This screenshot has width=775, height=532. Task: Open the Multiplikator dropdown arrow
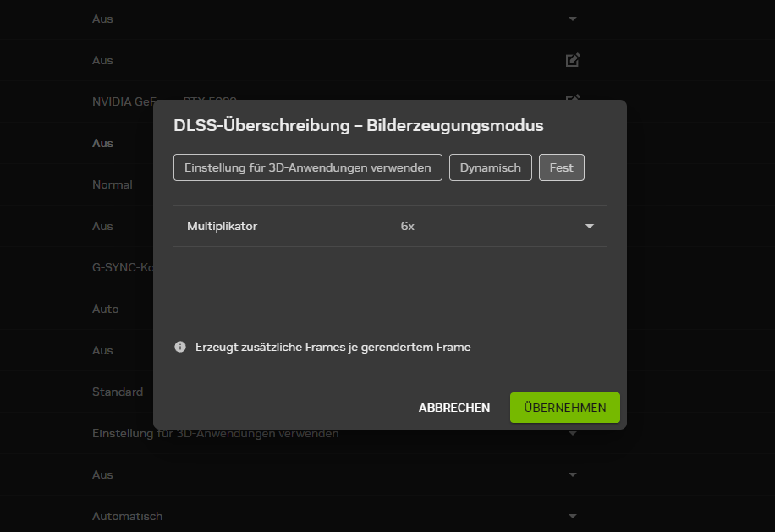point(589,226)
